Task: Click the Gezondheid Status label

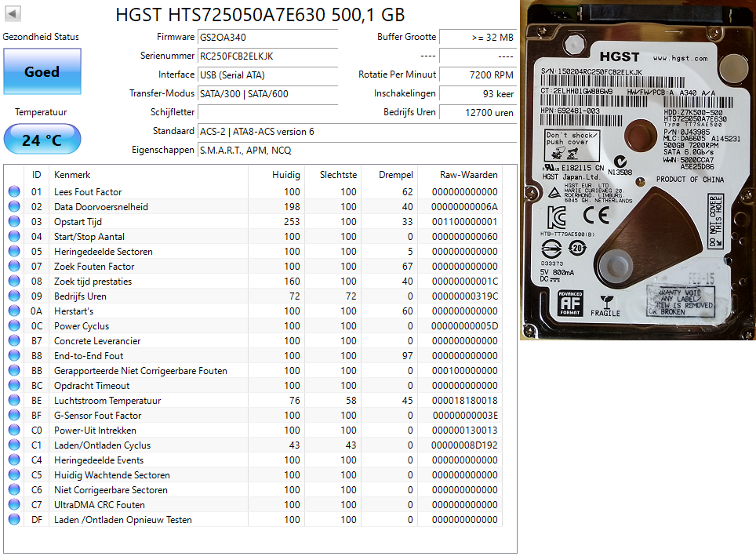Action: click(41, 37)
